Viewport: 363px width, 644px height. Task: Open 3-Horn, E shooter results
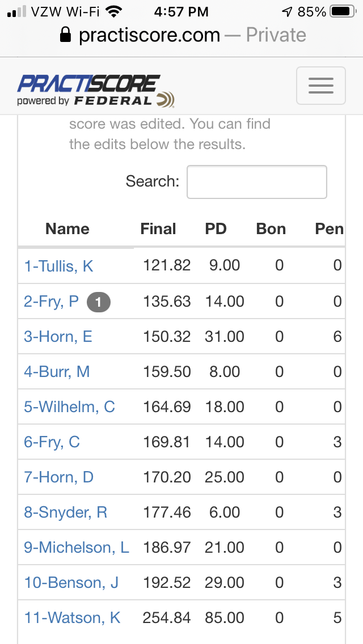point(58,337)
